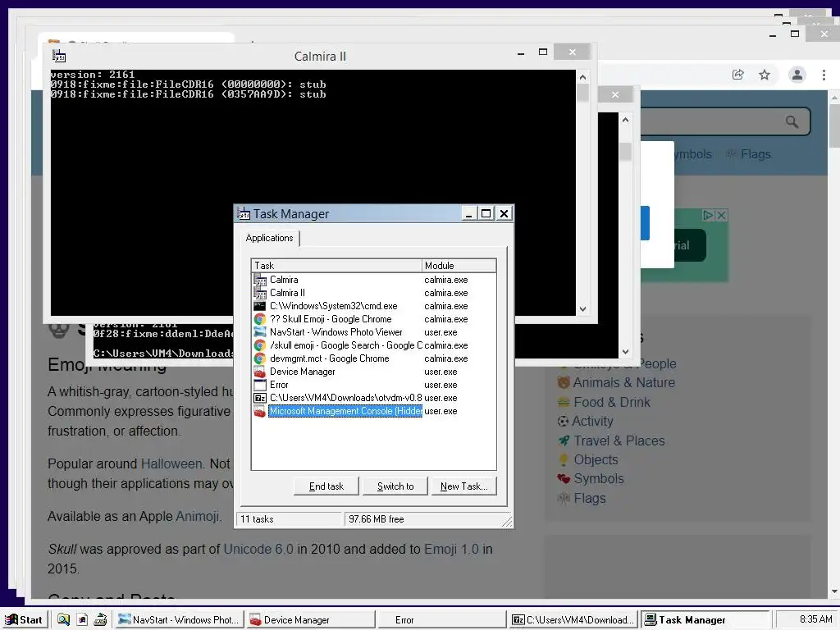Select the devmgmt.mct Google Chrome task icon
840x630 pixels.
click(260, 358)
